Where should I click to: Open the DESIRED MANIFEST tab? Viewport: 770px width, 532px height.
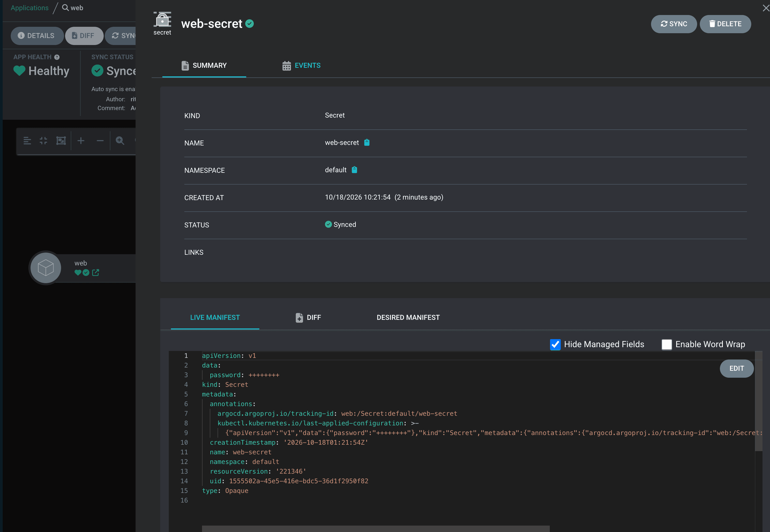point(408,317)
